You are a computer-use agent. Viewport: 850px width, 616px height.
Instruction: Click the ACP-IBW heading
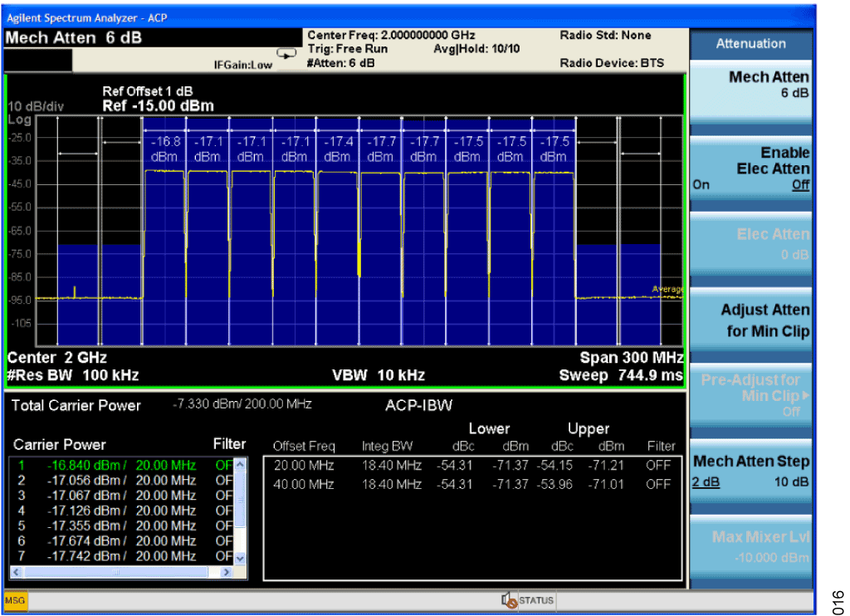418,406
